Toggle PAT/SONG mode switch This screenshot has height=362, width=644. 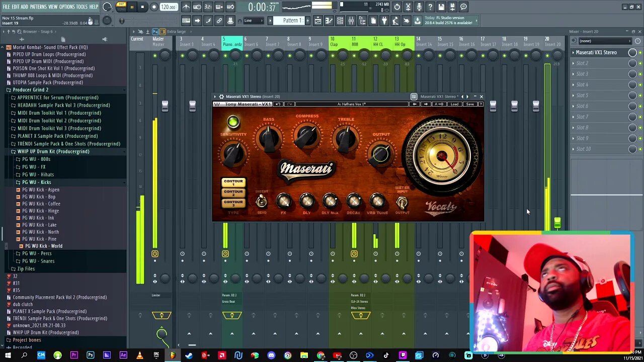(x=121, y=7)
